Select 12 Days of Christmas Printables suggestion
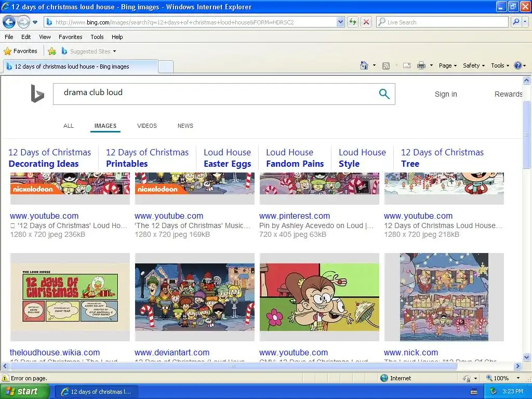 click(147, 158)
